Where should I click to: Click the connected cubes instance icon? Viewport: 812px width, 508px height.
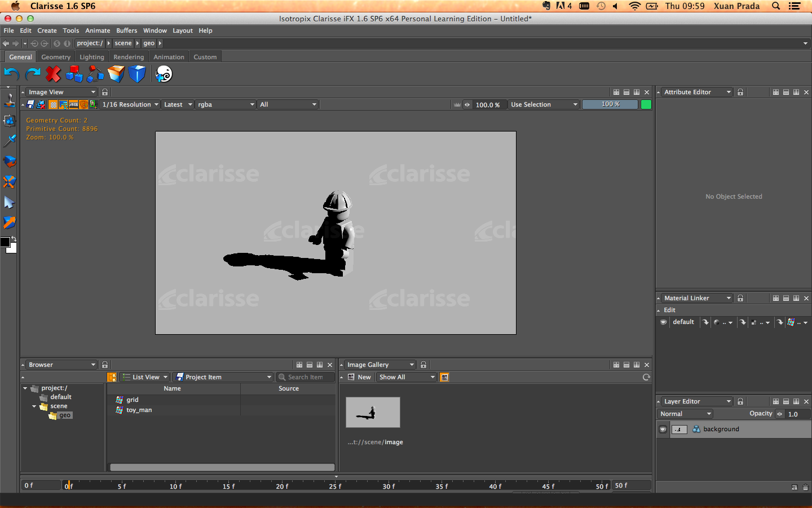click(95, 74)
